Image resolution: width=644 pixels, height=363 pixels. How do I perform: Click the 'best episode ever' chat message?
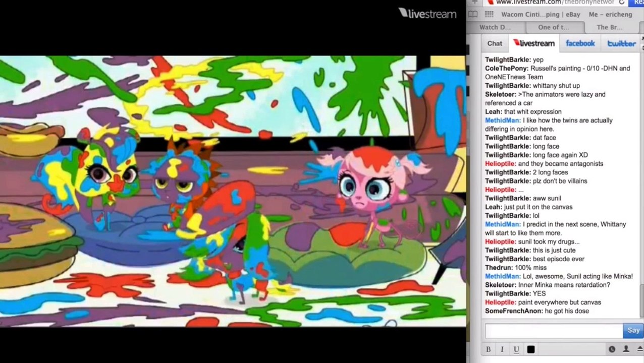click(x=558, y=259)
